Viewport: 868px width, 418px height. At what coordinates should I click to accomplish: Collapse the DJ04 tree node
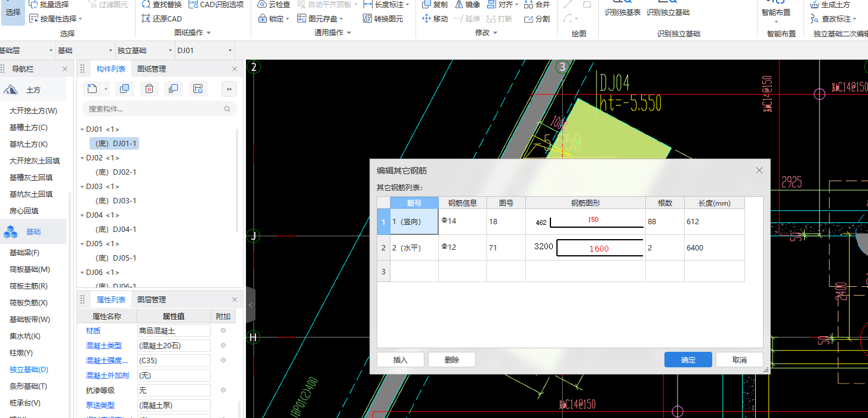click(x=81, y=215)
